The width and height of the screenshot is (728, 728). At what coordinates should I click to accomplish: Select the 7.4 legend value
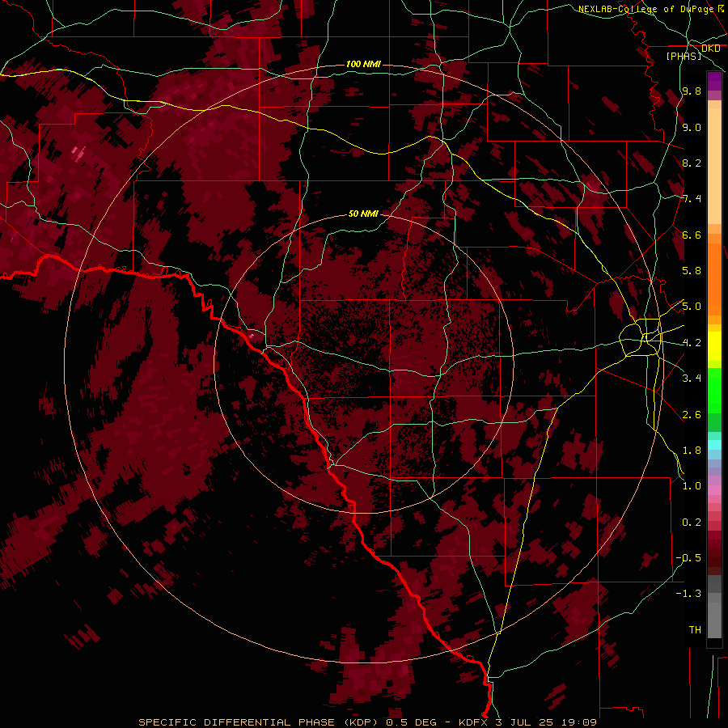(x=692, y=199)
